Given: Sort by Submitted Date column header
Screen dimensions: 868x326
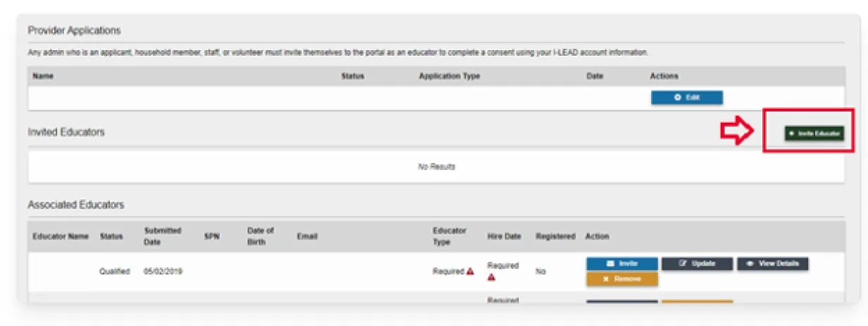Looking at the screenshot, I should point(163,236).
